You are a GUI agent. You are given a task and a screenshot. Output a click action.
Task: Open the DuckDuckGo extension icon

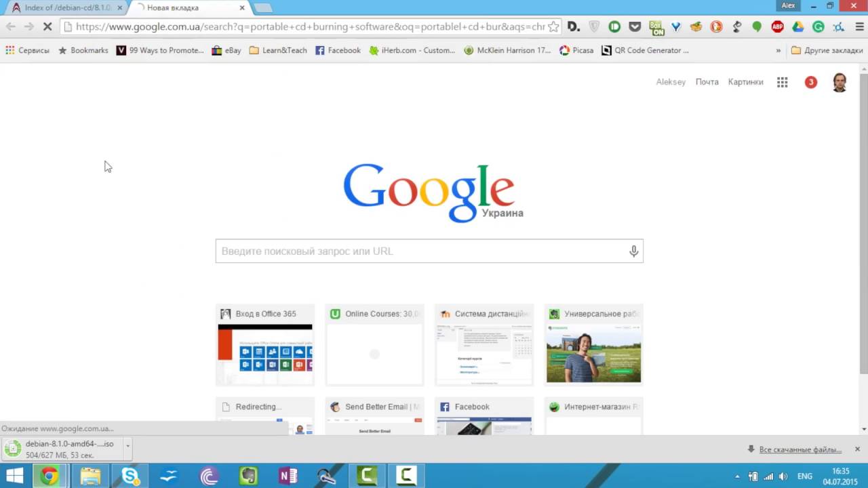click(716, 27)
